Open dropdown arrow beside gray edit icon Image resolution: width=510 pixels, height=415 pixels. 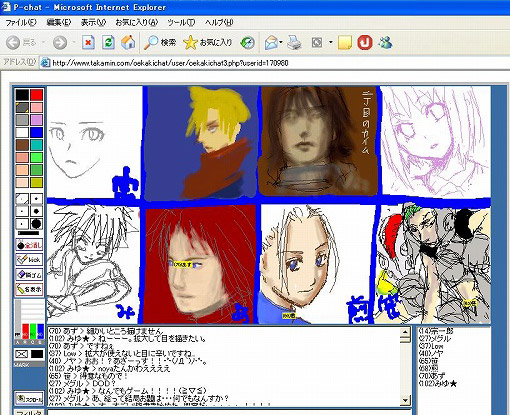tap(331, 43)
